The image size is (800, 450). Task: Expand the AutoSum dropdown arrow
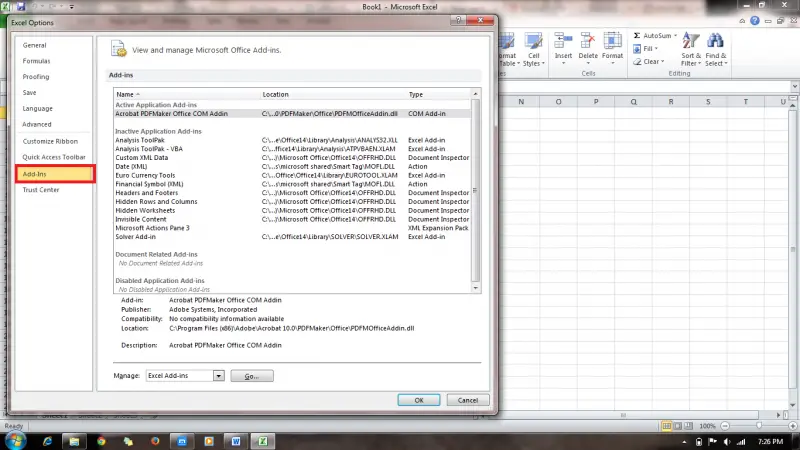click(675, 36)
